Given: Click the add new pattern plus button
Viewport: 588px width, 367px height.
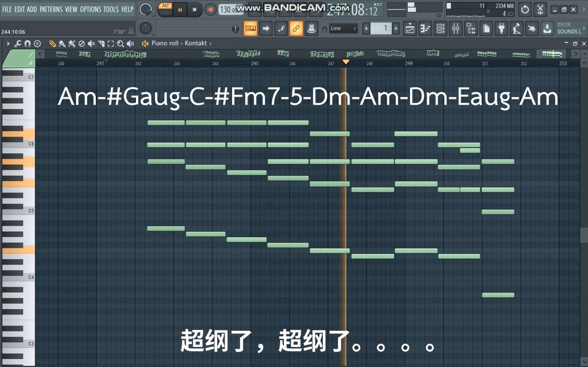Looking at the screenshot, I should click(x=396, y=29).
